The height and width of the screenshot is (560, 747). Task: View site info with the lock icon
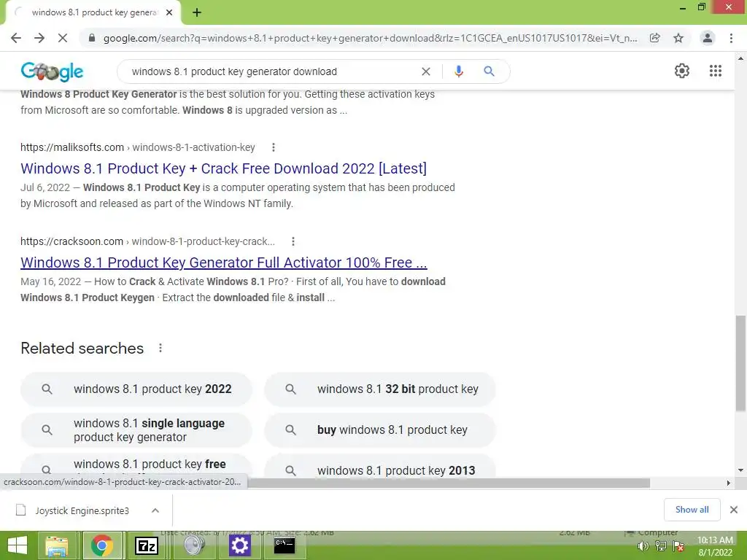92,38
